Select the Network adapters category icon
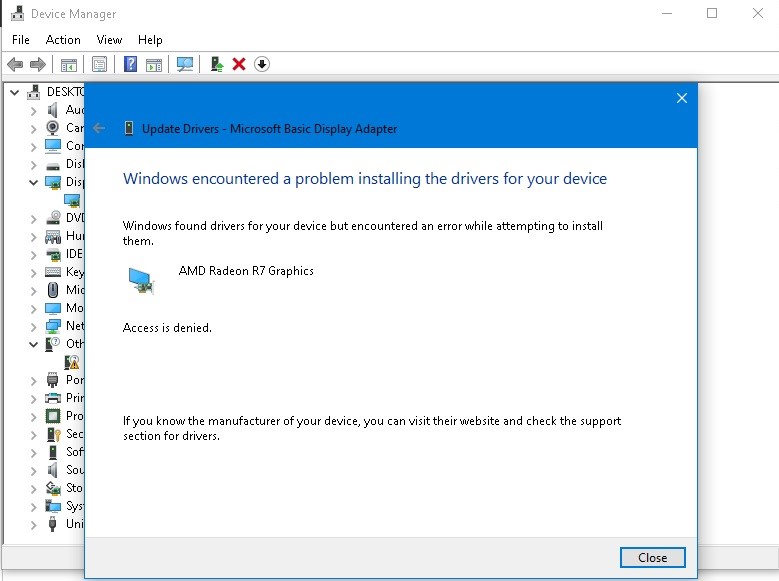Screen dimensions: 779x581 click(x=53, y=326)
